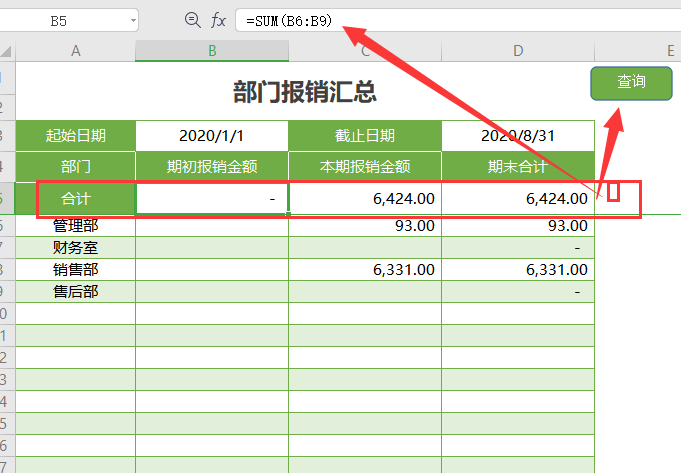Image resolution: width=681 pixels, height=473 pixels.
Task: Open the fx insert function dialog
Action: pos(218,20)
